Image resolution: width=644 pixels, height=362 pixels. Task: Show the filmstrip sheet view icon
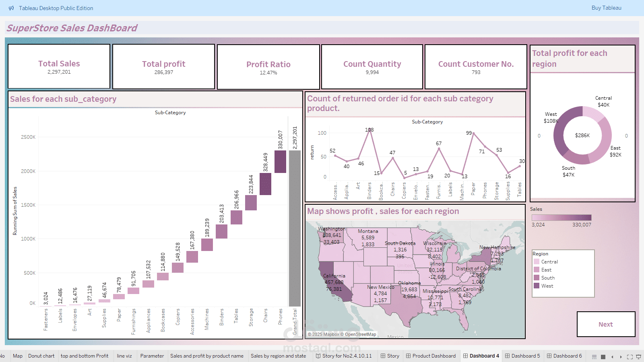(x=594, y=357)
